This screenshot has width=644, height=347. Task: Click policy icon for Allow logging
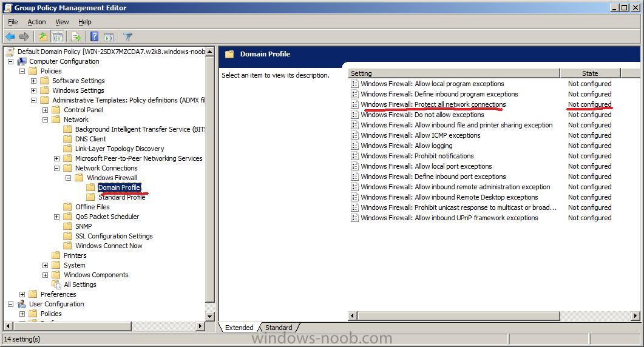click(354, 146)
